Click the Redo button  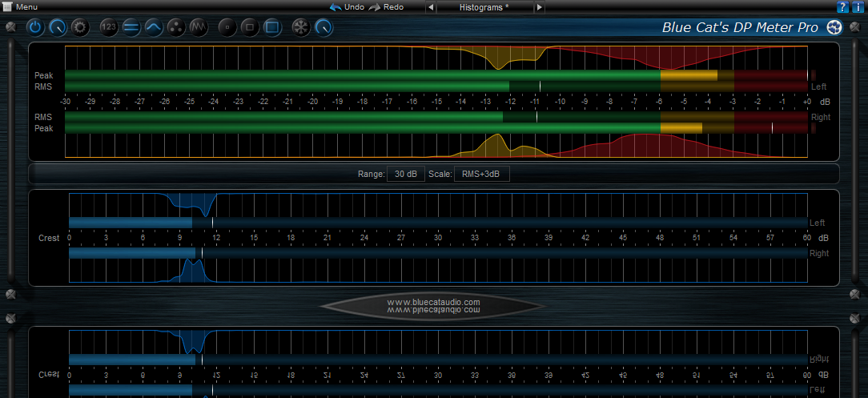(386, 6)
